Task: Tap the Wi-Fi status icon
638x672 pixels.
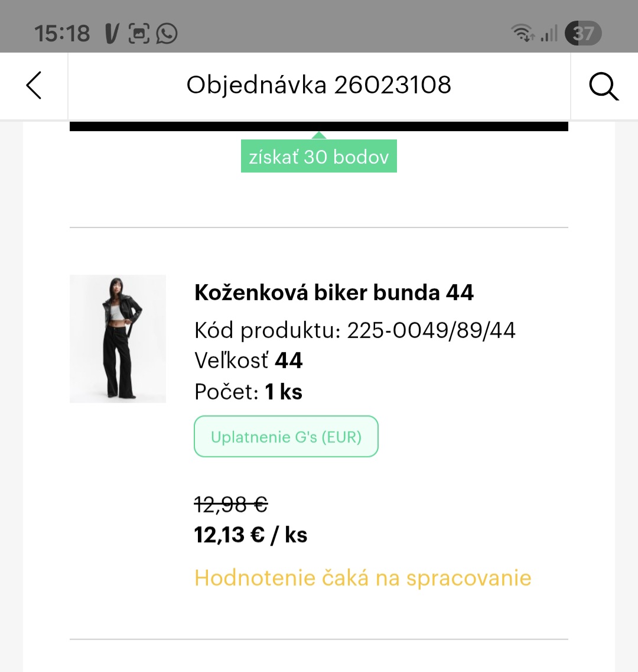Action: point(523,33)
